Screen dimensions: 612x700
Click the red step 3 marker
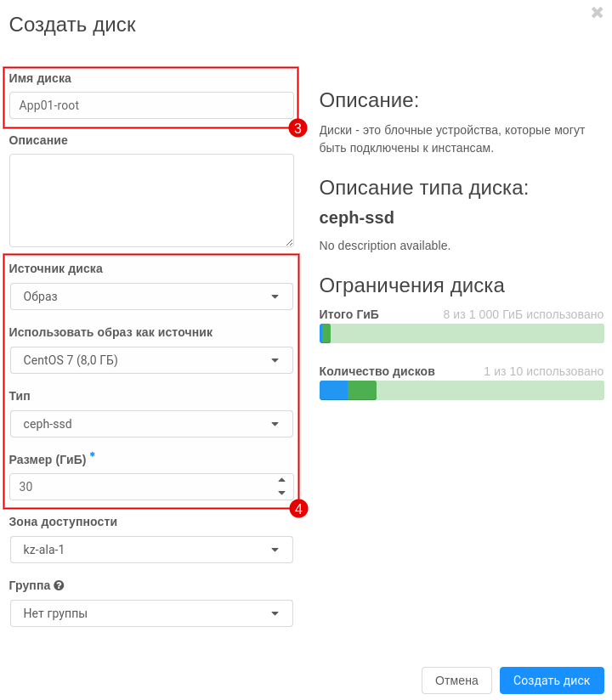[298, 128]
